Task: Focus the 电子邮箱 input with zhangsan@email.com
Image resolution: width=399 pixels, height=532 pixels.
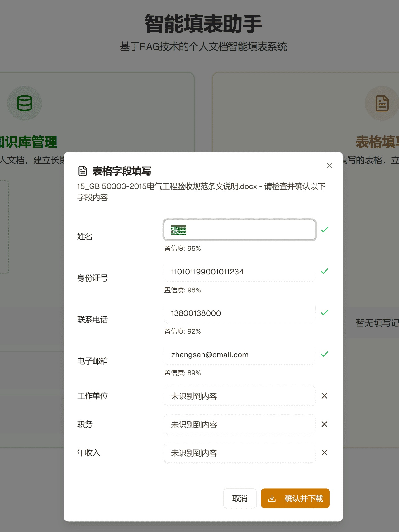Action: (x=240, y=355)
